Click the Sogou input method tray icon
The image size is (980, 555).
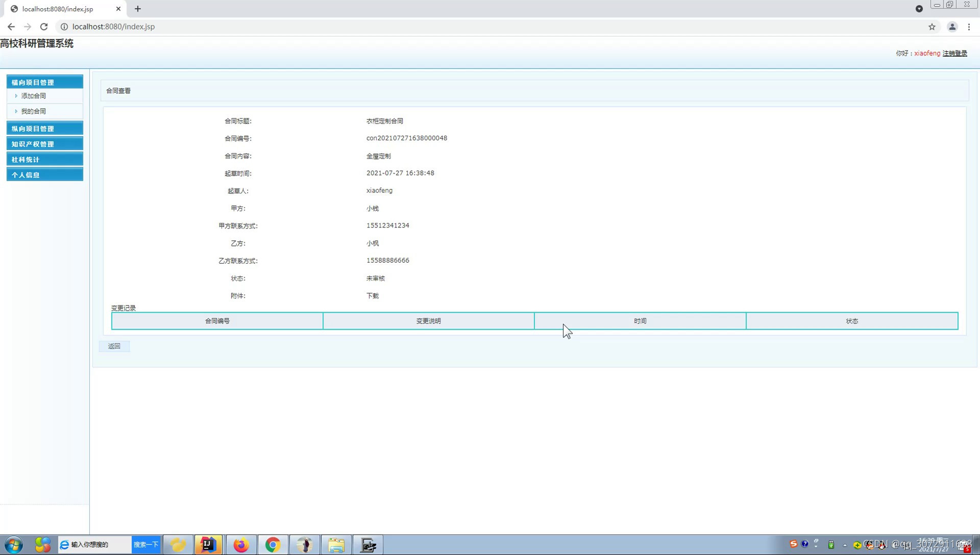793,544
